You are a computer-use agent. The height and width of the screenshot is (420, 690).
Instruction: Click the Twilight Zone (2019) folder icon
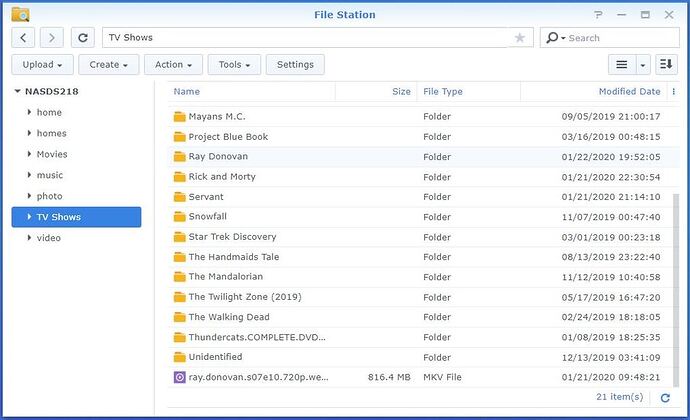(180, 297)
